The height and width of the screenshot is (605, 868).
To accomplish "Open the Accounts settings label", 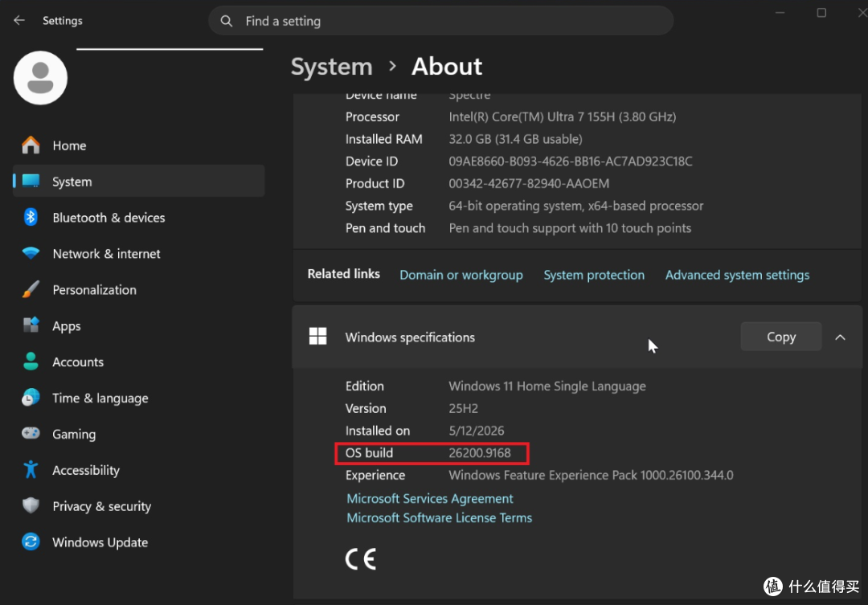I will pos(78,362).
